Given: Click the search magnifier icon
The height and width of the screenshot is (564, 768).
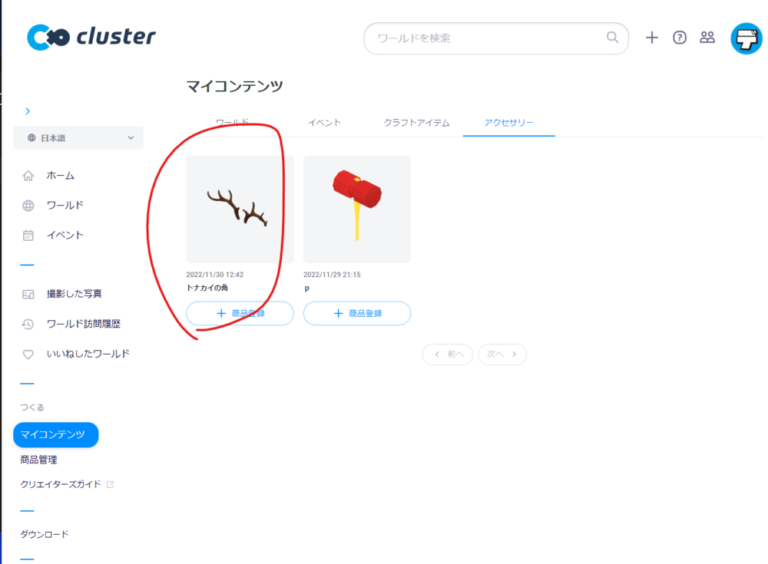Looking at the screenshot, I should 612,37.
